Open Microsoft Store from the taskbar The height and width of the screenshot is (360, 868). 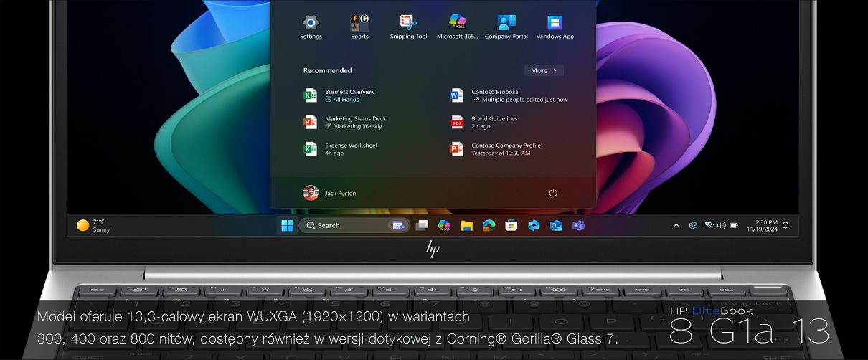click(511, 225)
